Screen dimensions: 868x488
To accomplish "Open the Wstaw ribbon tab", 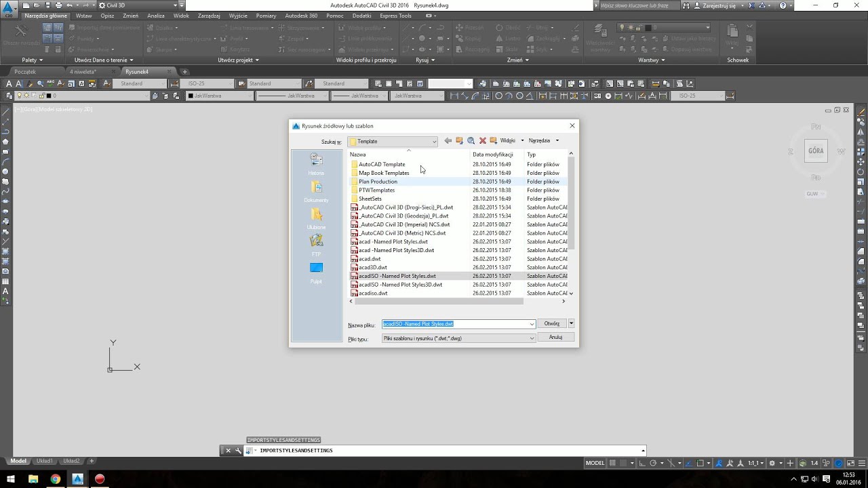I will pos(84,16).
